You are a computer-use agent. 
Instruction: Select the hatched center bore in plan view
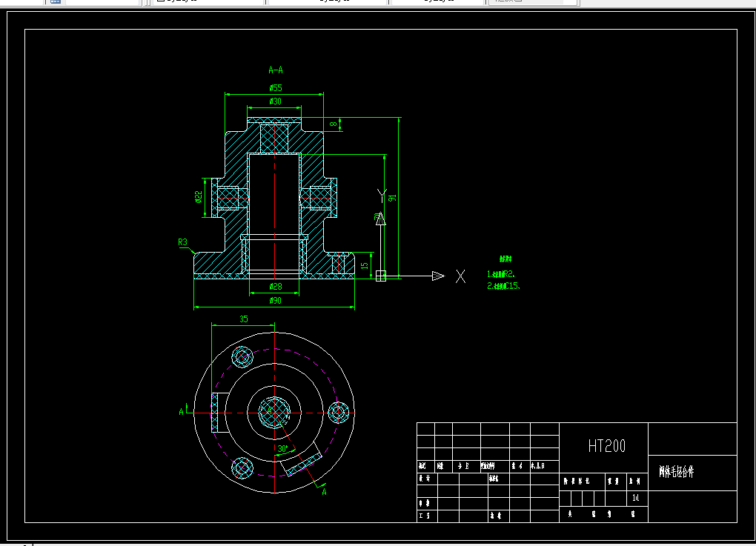274,413
